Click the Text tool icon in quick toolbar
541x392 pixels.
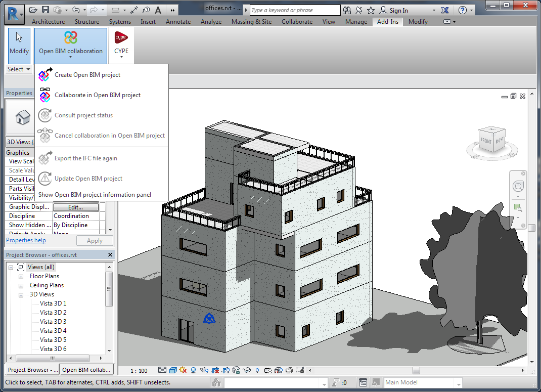click(x=158, y=10)
